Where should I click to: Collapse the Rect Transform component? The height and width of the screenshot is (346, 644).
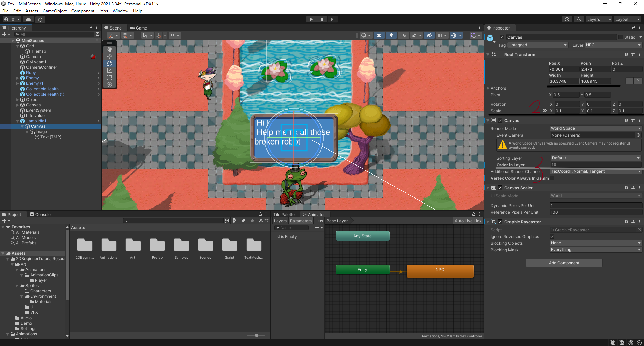(x=488, y=54)
